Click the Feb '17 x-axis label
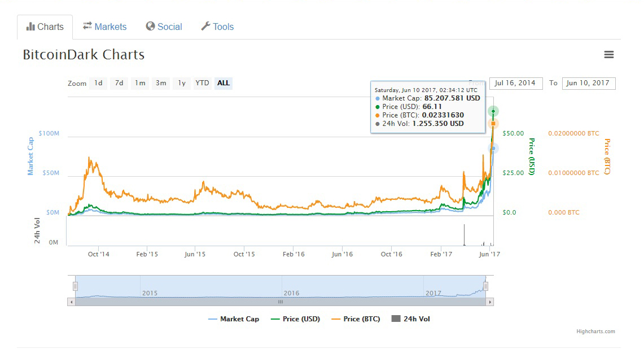This screenshot has width=644, height=349. pos(441,254)
